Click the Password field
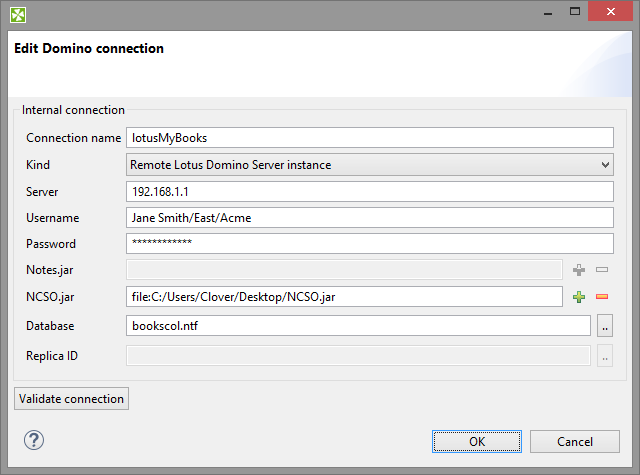Screen dimensions: 640x475 coord(369,243)
